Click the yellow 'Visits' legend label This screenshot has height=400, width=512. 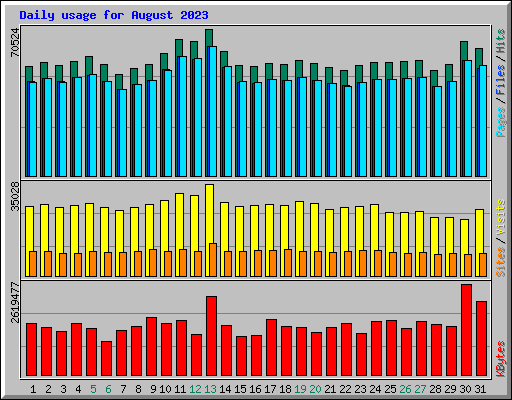[x=501, y=218]
